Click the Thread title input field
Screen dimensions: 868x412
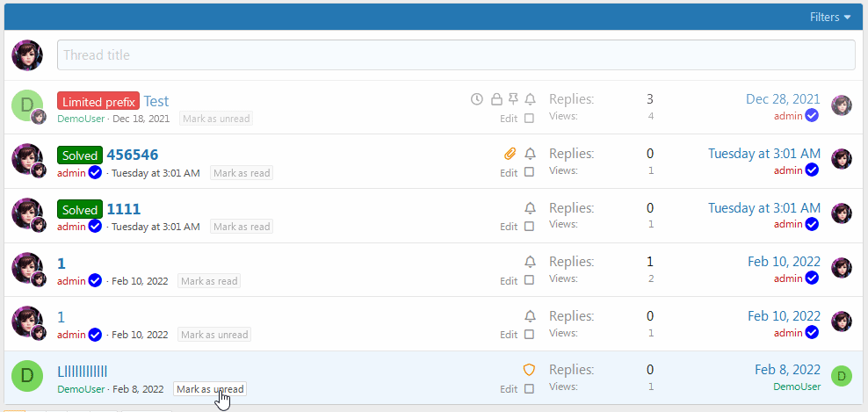455,54
